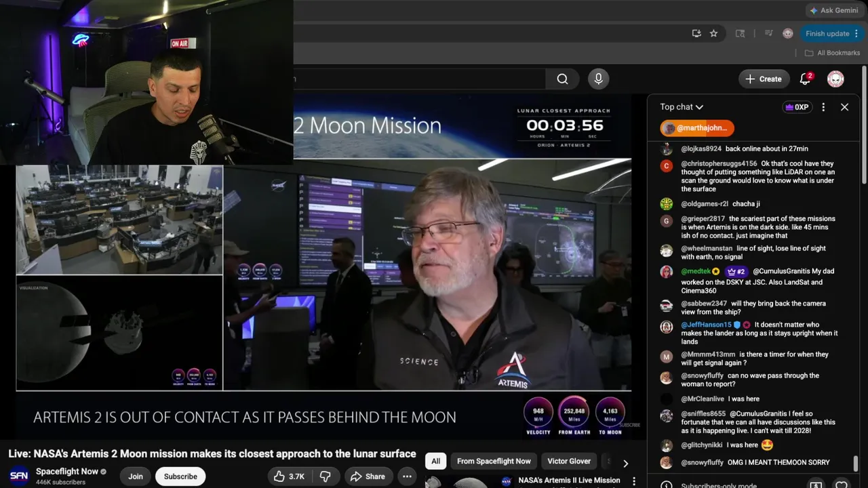Click the streamer webcam overlay

146,82
